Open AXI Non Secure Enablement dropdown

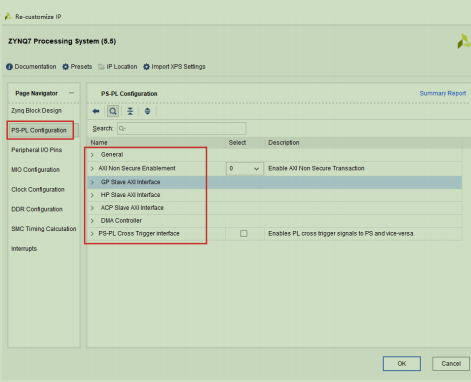coord(245,169)
